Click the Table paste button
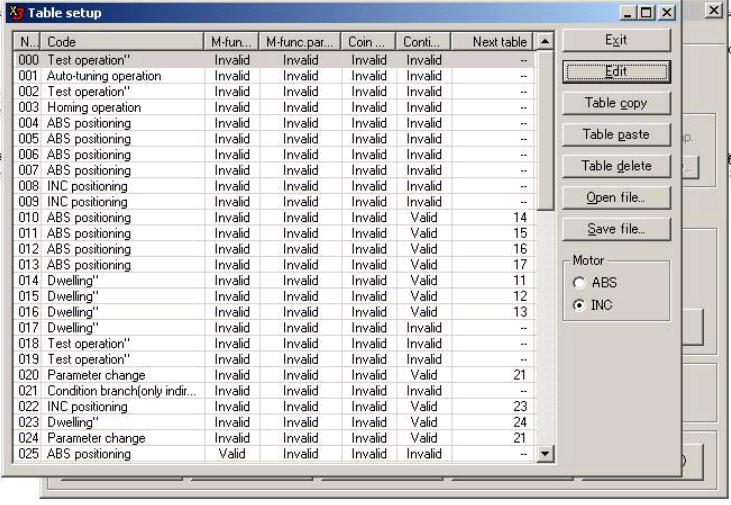731x505 pixels. pos(615,134)
